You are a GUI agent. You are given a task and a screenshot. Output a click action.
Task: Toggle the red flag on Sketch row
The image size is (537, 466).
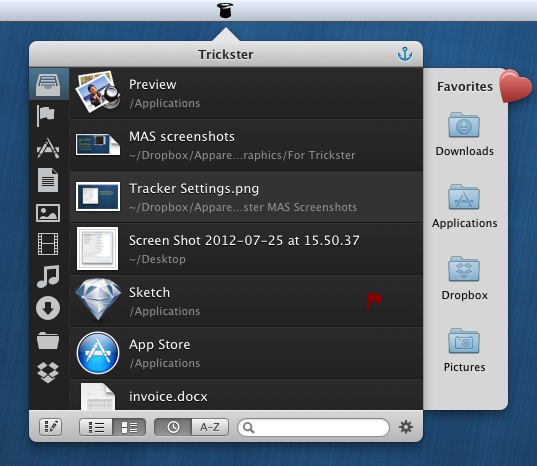pyautogui.click(x=374, y=301)
